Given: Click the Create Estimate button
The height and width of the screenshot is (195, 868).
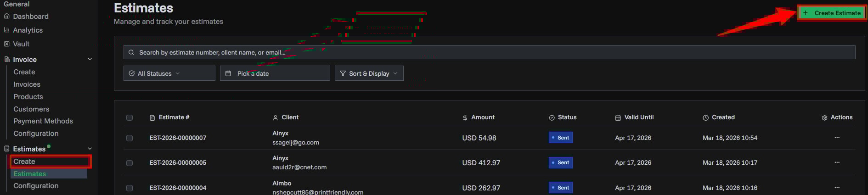Looking at the screenshot, I should pos(832,13).
